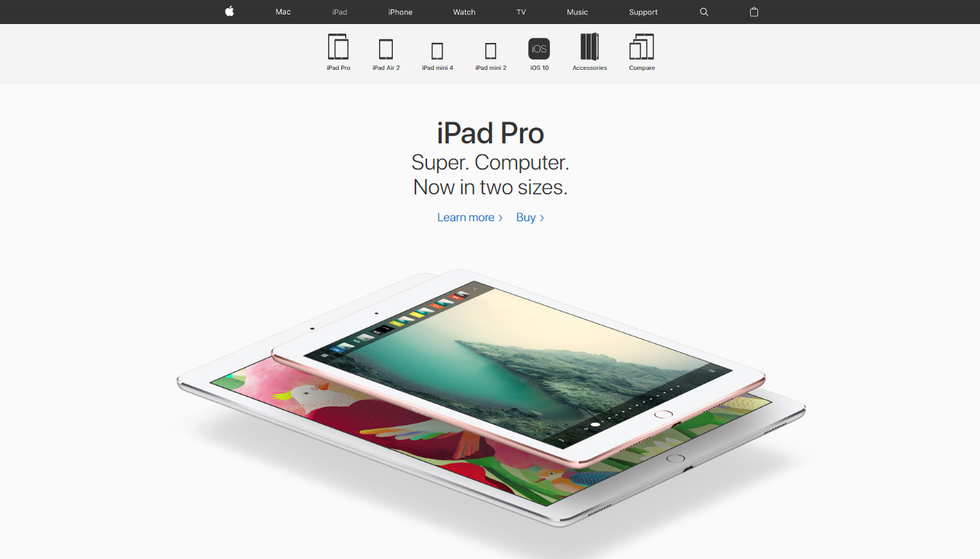Click the Apple logo home icon
The height and width of the screenshot is (559, 980).
[229, 12]
